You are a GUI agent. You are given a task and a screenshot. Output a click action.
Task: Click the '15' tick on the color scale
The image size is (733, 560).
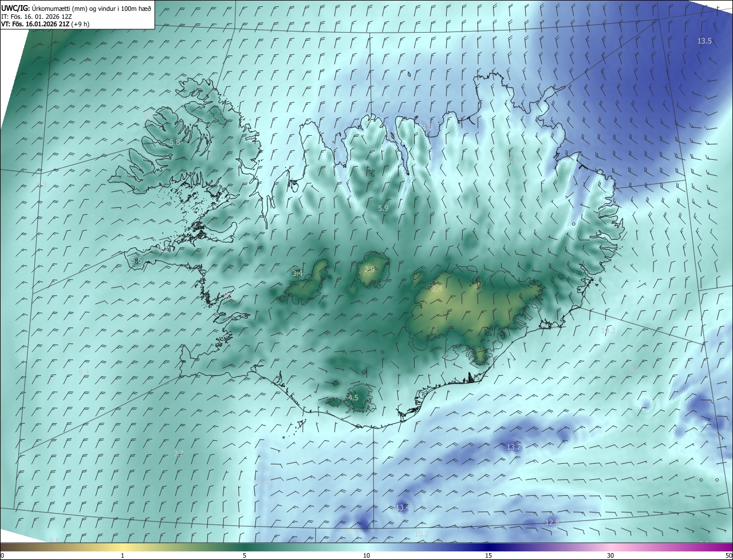(x=488, y=555)
